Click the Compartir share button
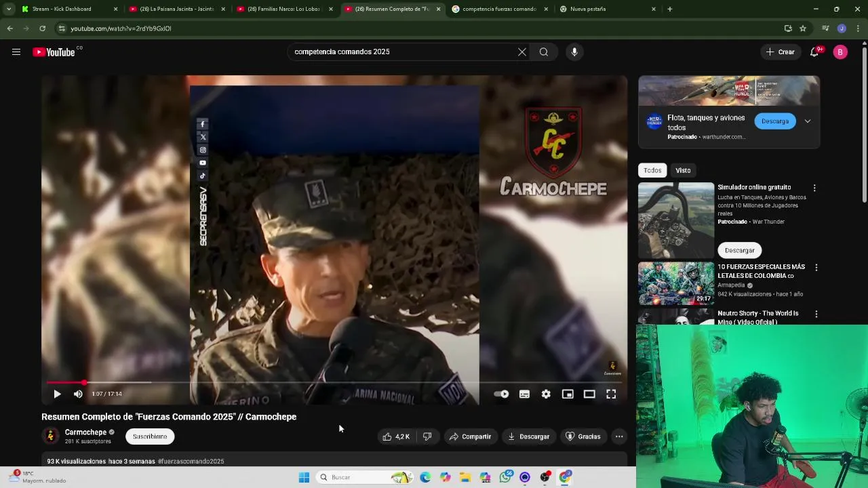The height and width of the screenshot is (488, 868). coord(470,436)
